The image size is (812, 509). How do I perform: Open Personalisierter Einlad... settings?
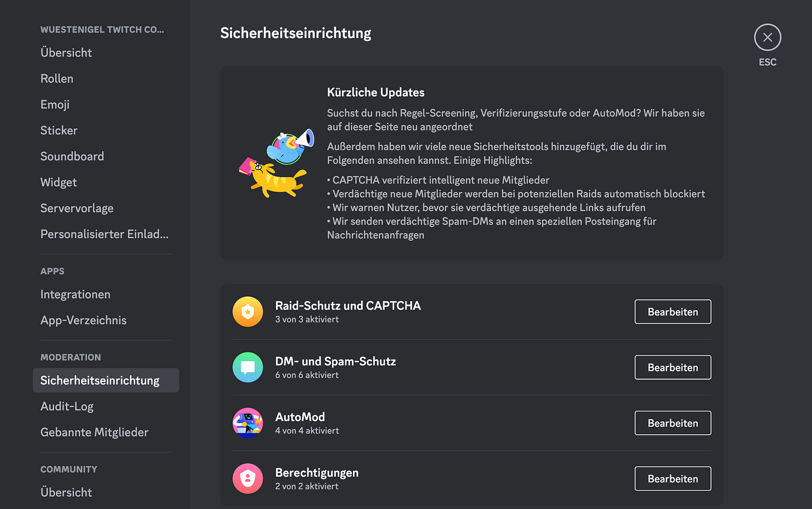point(106,234)
